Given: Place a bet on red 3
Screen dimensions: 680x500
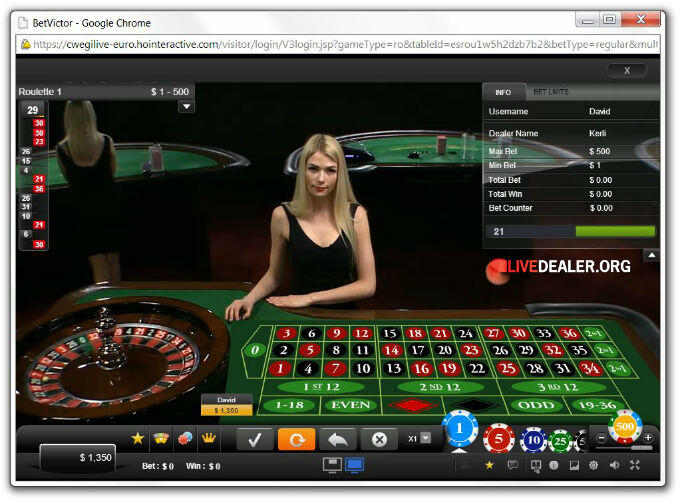Looking at the screenshot, I should point(286,333).
